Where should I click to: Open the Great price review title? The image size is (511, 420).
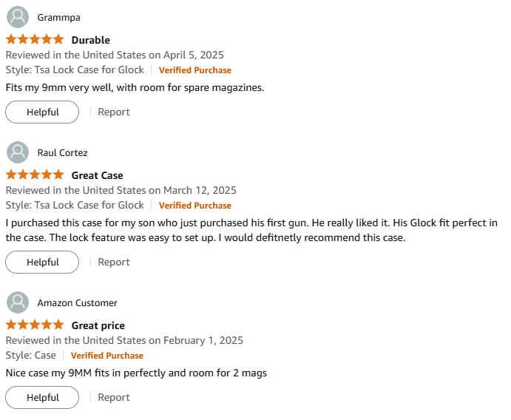point(98,325)
